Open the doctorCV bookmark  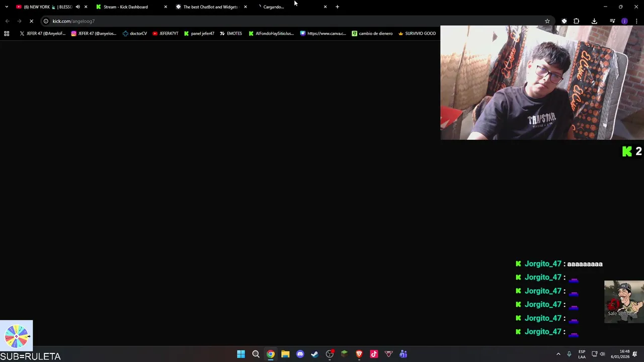135,34
